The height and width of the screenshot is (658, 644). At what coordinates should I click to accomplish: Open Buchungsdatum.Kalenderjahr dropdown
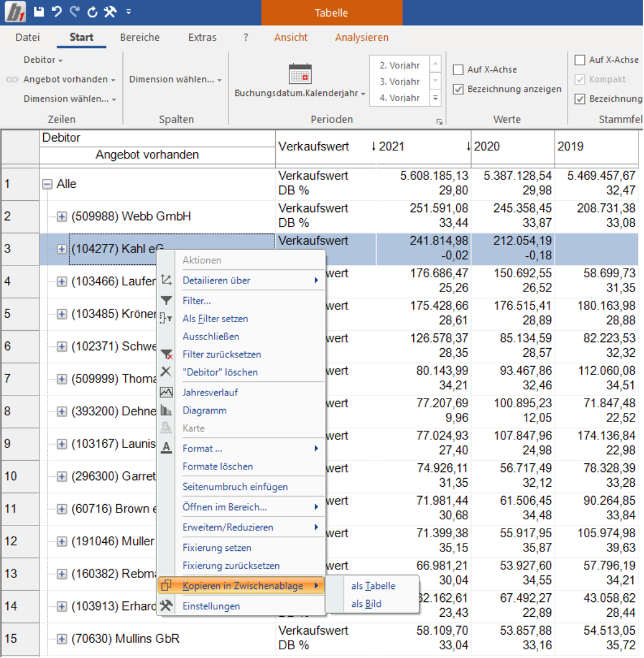(300, 93)
